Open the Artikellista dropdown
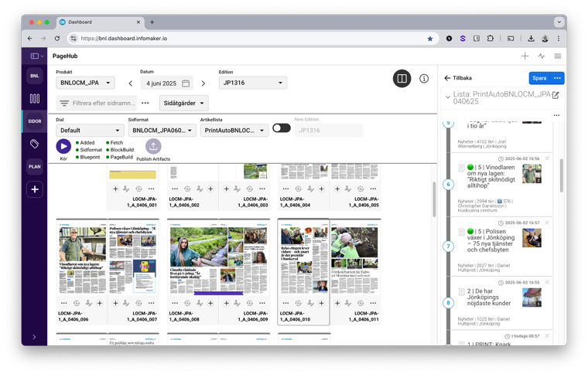588x374 pixels. pyautogui.click(x=234, y=131)
